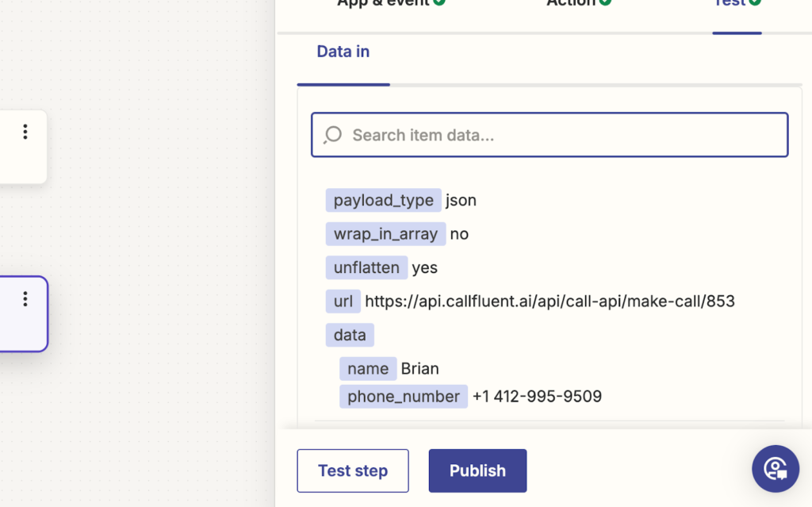Open the help chat support icon
The image size is (812, 507).
click(x=776, y=469)
